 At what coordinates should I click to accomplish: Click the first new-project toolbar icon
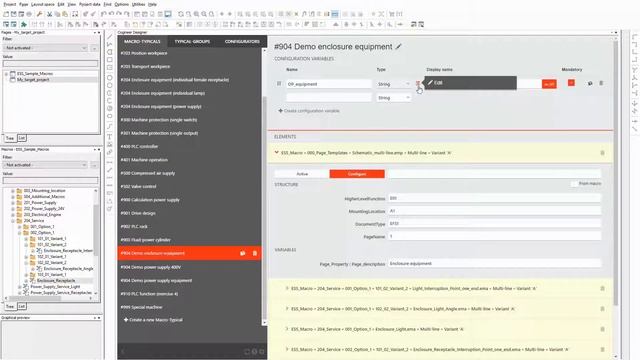click(6, 14)
